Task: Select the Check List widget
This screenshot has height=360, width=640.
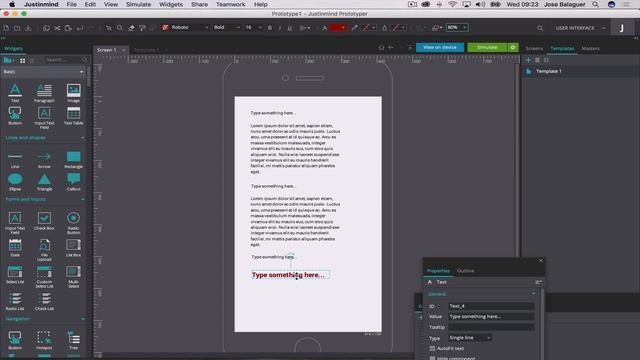Action: tap(44, 302)
